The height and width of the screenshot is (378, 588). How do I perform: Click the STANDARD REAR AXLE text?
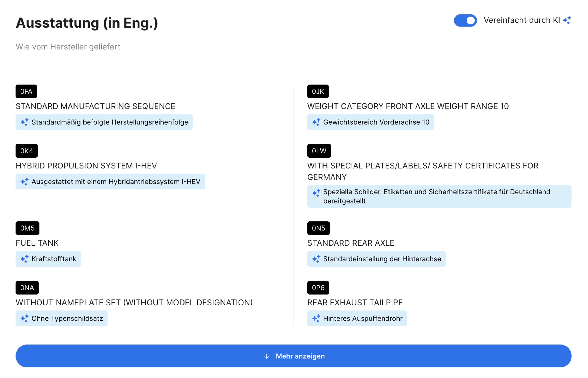click(351, 243)
